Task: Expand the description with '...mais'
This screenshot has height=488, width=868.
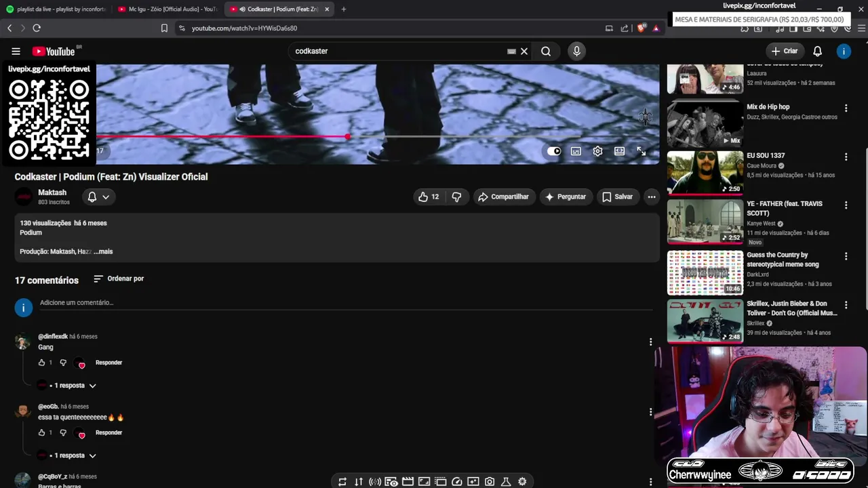Action: (x=104, y=251)
